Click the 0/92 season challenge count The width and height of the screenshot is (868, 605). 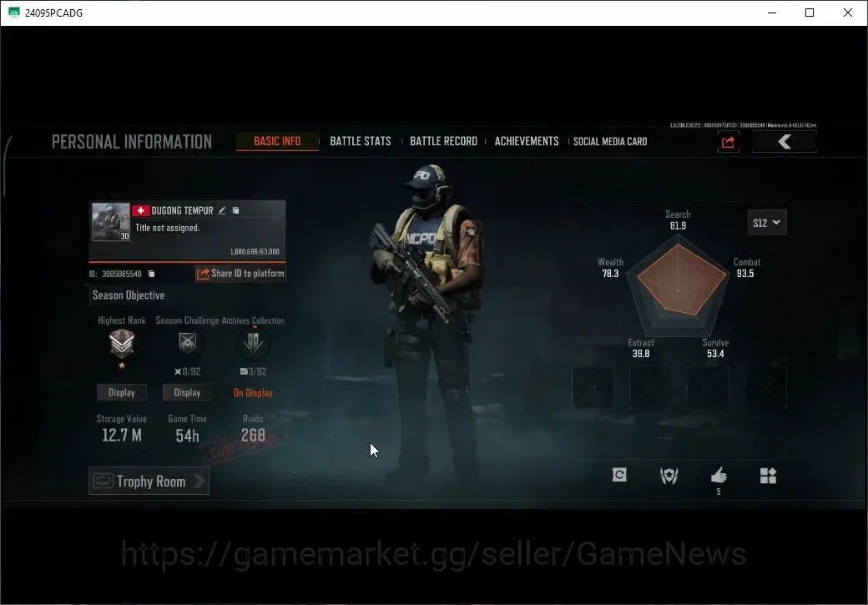[x=188, y=371]
